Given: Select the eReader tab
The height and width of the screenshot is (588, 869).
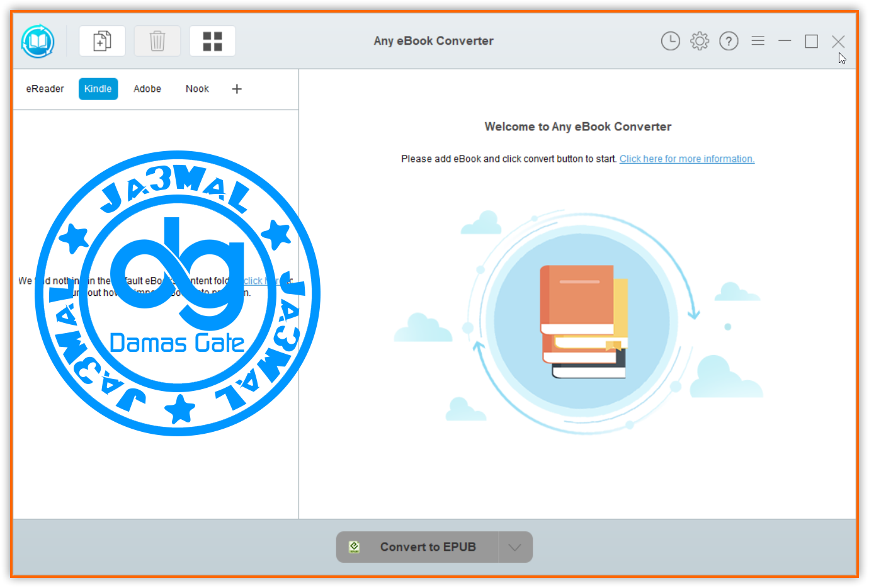Looking at the screenshot, I should (x=45, y=89).
